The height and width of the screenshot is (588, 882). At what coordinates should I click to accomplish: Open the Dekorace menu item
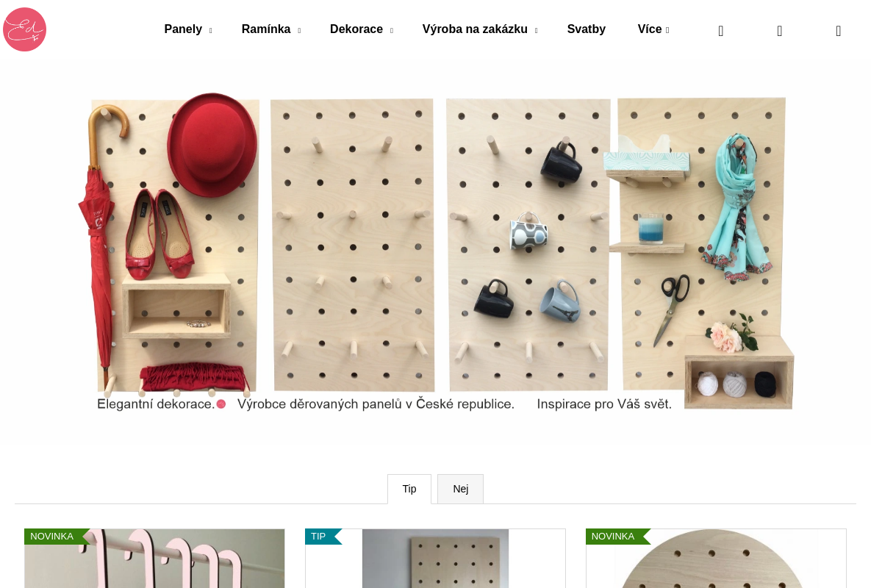pyautogui.click(x=356, y=29)
